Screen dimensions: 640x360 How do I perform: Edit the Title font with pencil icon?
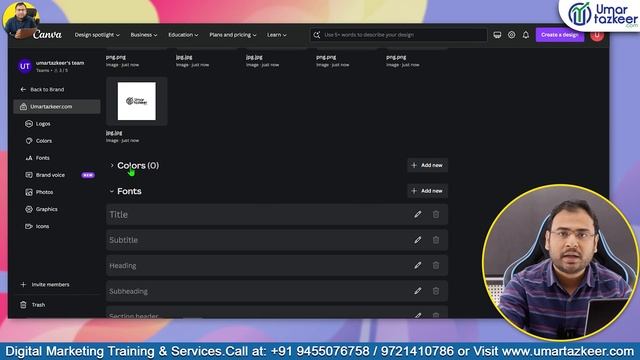coord(418,214)
